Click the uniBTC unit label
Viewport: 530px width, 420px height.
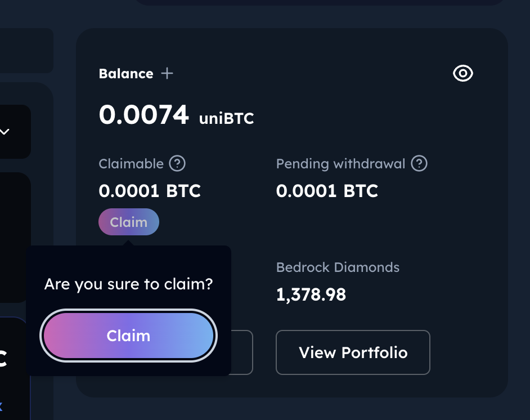click(x=226, y=119)
